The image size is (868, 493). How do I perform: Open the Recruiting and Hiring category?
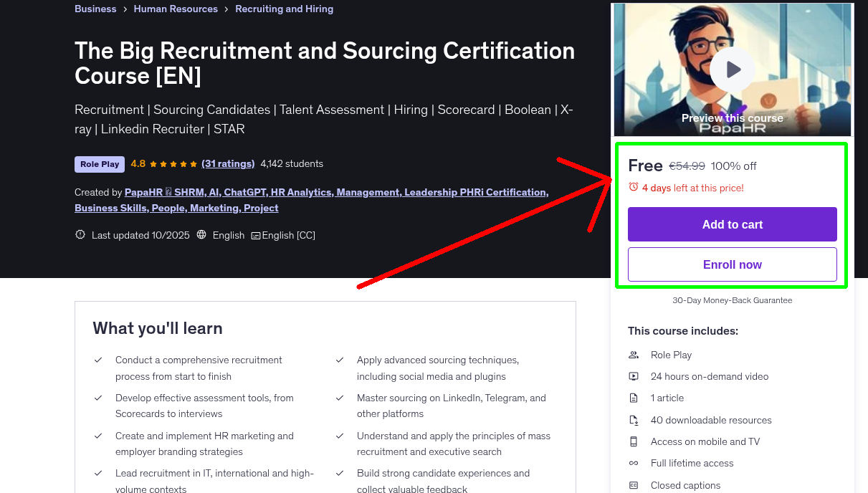tap(284, 9)
